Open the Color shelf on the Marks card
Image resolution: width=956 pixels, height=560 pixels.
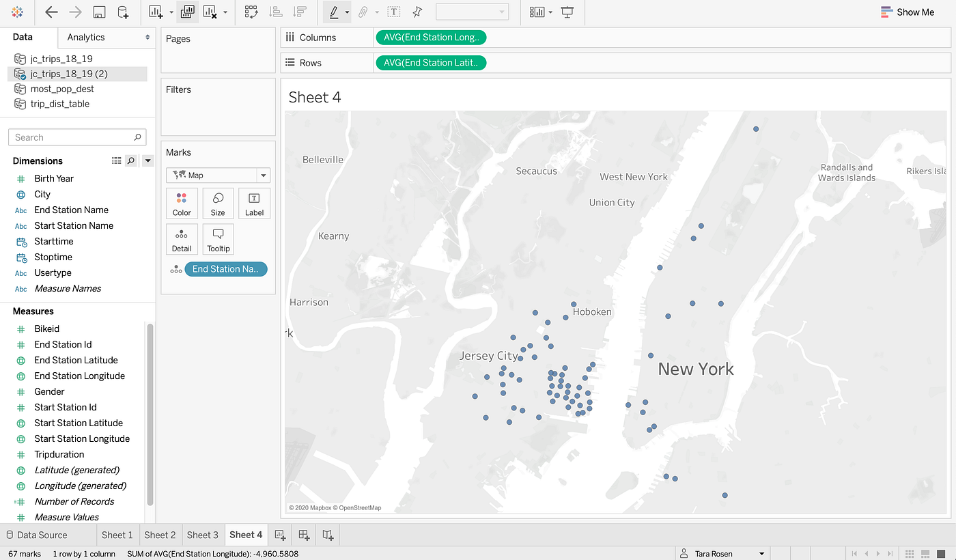coord(182,203)
